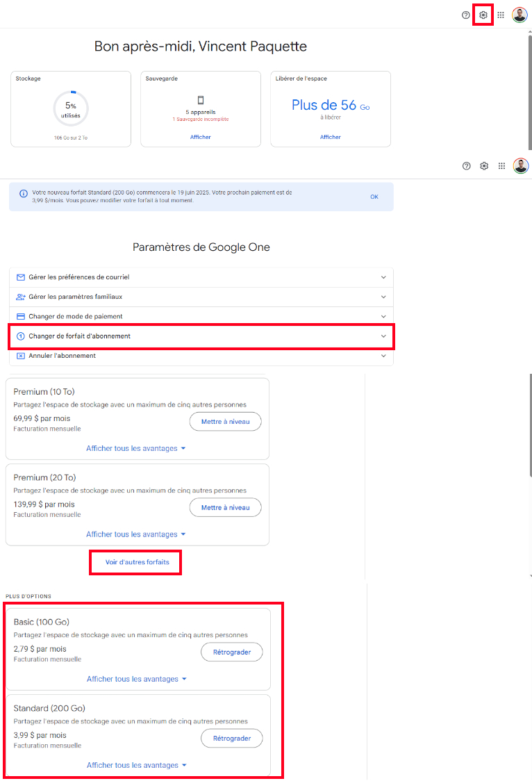This screenshot has height=781, width=532.
Task: Click the scrollbar beside the Premium plans
Action: click(530, 425)
